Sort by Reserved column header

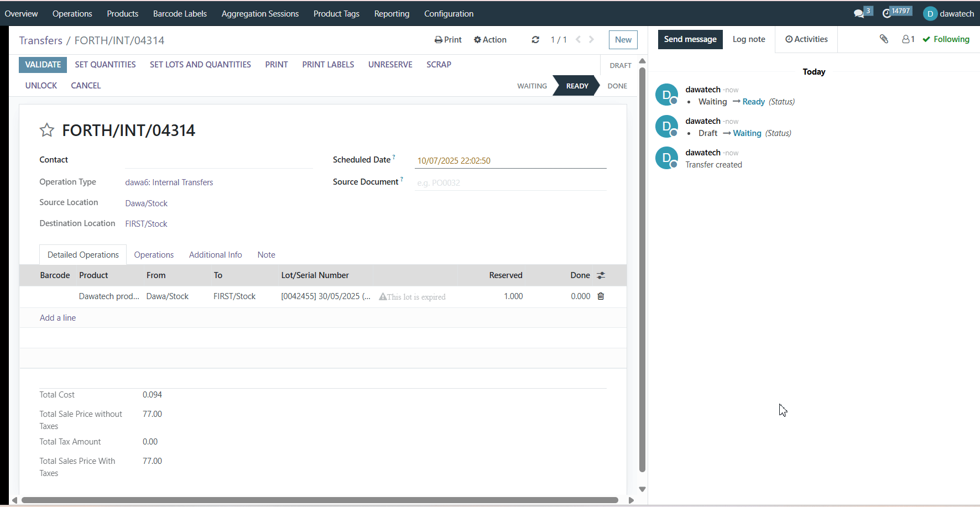click(505, 275)
